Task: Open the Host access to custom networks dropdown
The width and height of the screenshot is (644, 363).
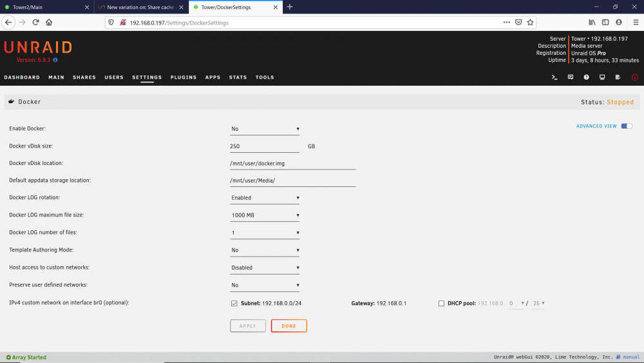Action: tap(265, 268)
